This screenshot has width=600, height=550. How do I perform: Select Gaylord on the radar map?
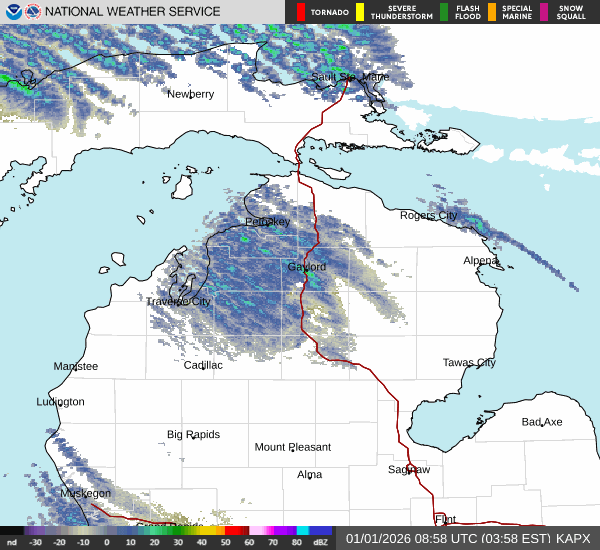(x=306, y=267)
